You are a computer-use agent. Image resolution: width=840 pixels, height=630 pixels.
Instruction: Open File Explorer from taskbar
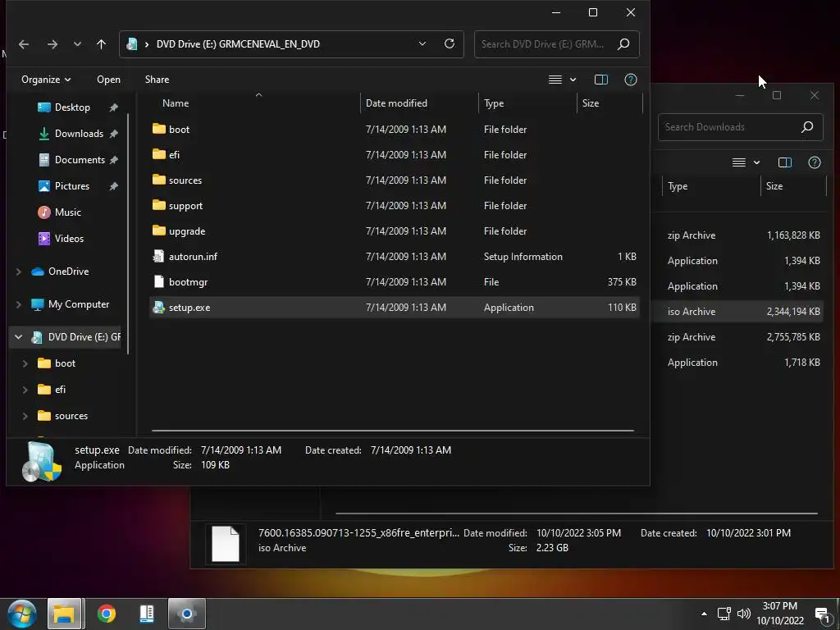point(64,614)
